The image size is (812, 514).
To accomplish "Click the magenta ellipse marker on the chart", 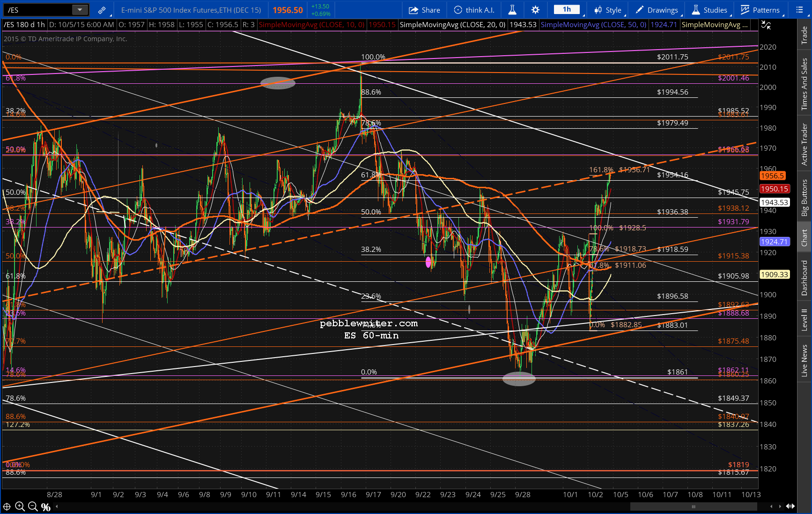I will point(428,263).
